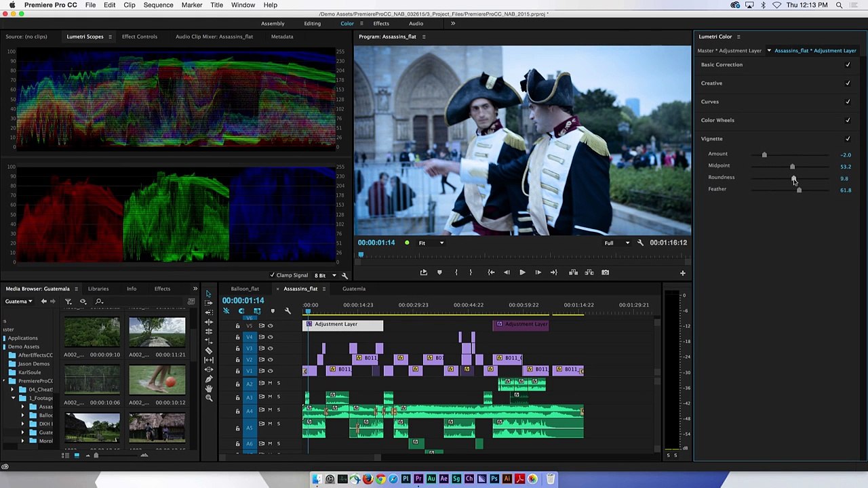
Task: Mark In point in Program monitor
Action: pos(456,272)
